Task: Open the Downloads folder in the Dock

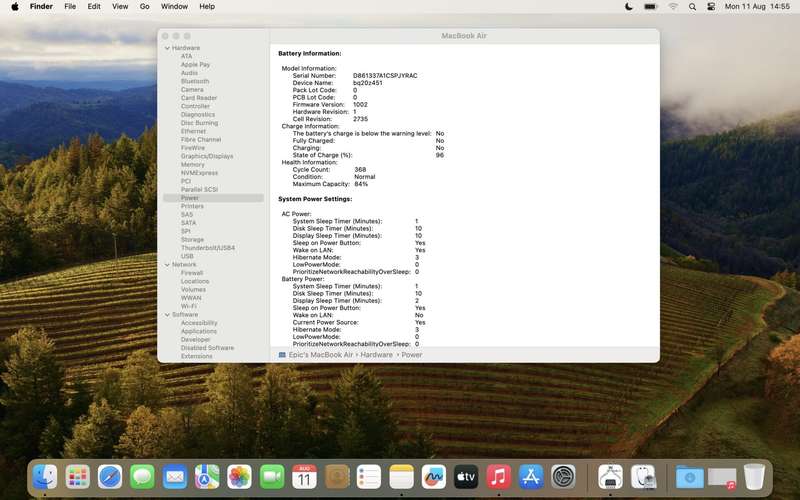Action: (689, 477)
